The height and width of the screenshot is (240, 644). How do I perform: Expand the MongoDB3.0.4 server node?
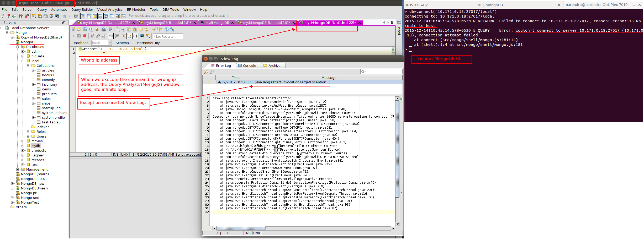12,179
